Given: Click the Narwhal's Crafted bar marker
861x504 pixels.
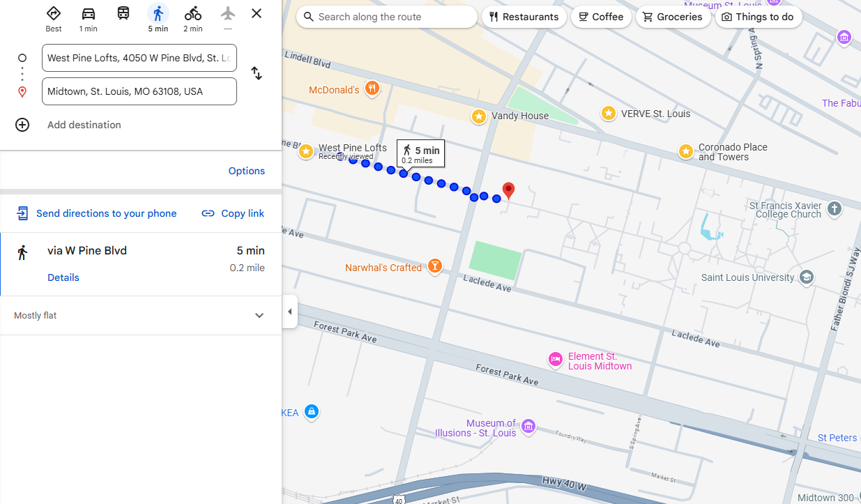Looking at the screenshot, I should [435, 266].
